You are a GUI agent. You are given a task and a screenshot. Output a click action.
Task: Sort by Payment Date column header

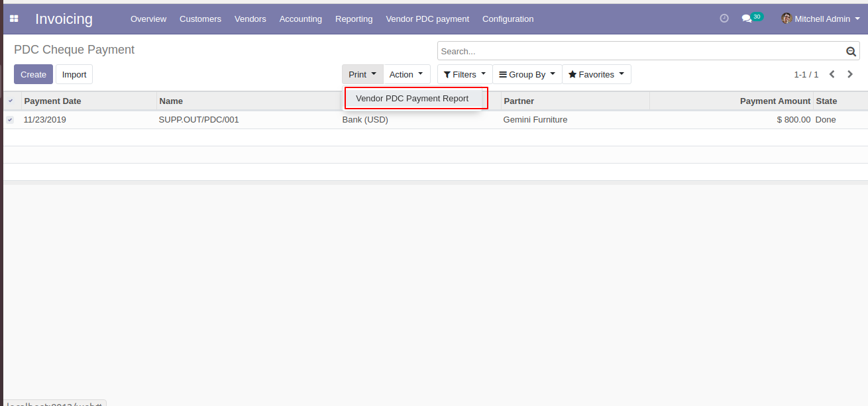pos(89,101)
